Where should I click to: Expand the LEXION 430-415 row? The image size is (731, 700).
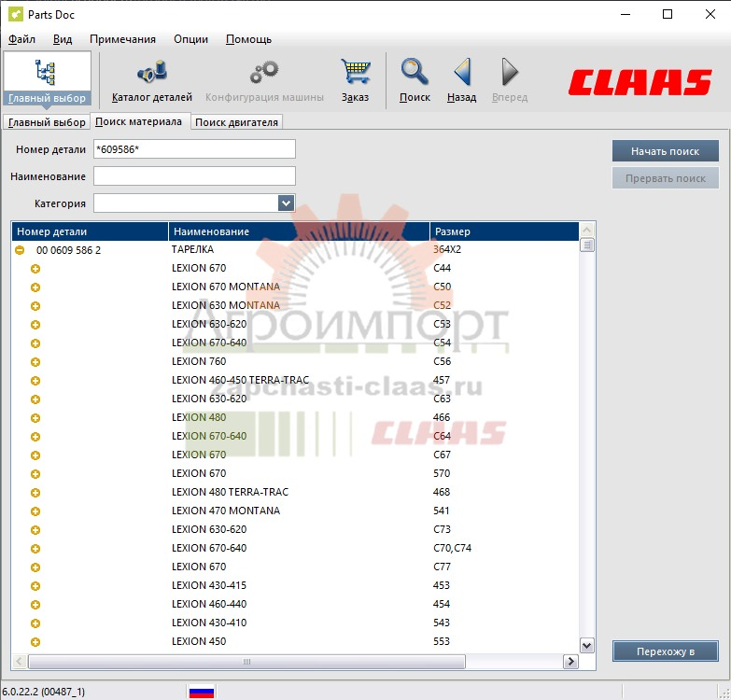[x=35, y=586]
